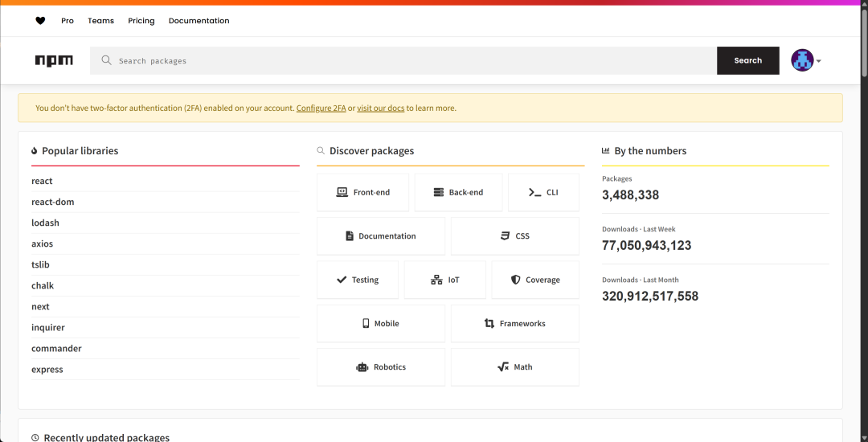Follow the Configure 2FA link
The height and width of the screenshot is (442, 868).
point(321,108)
